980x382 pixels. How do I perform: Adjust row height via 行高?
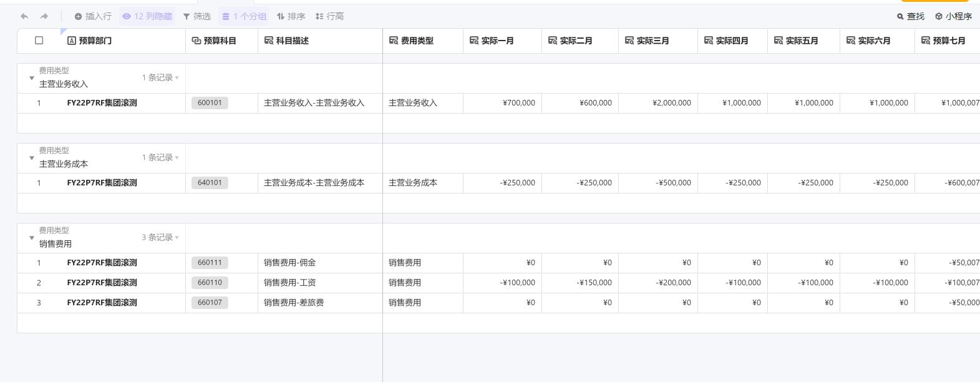coord(329,16)
